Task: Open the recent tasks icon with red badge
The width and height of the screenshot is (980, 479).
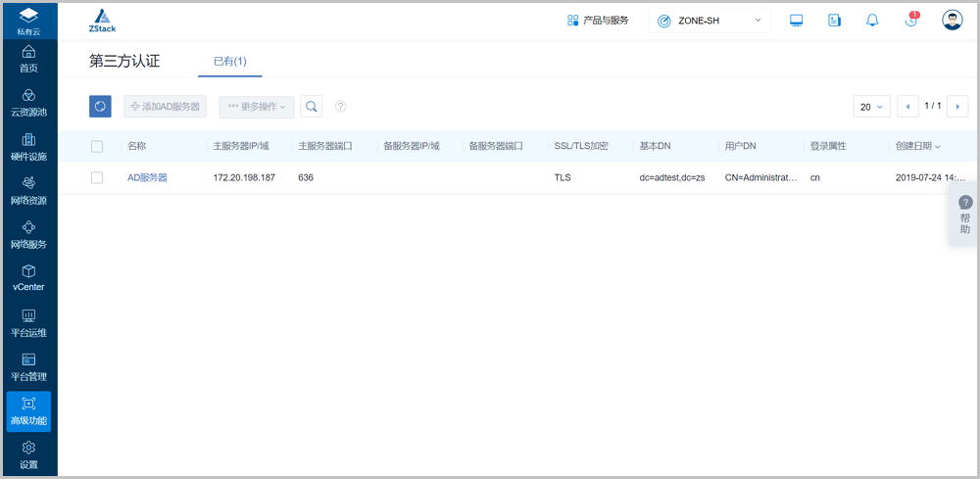Action: click(911, 21)
